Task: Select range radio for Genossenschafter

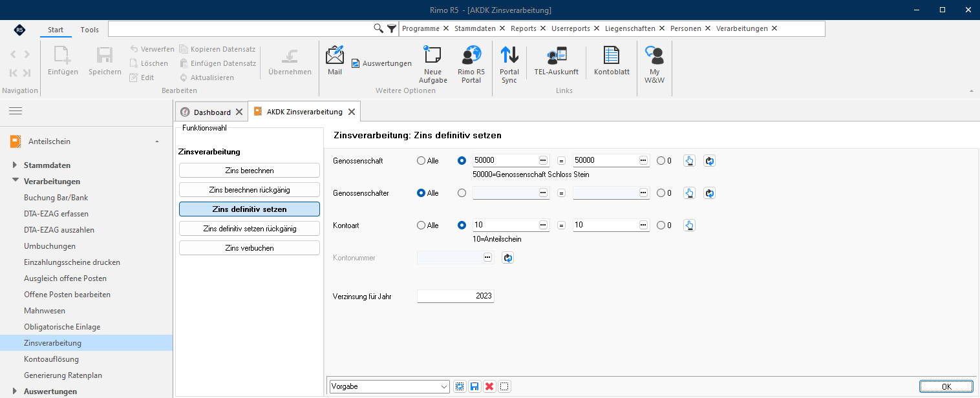Action: [462, 193]
